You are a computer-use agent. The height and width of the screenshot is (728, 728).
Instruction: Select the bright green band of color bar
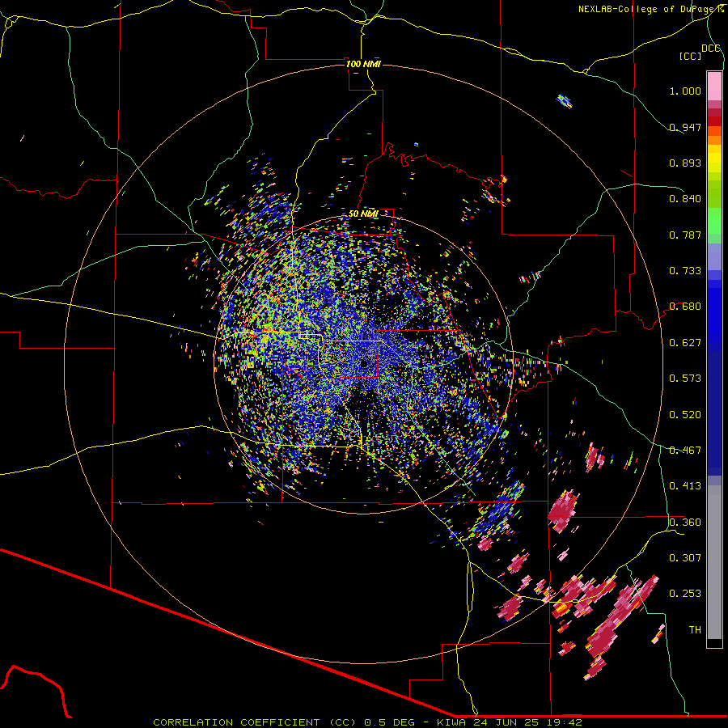pos(714,221)
